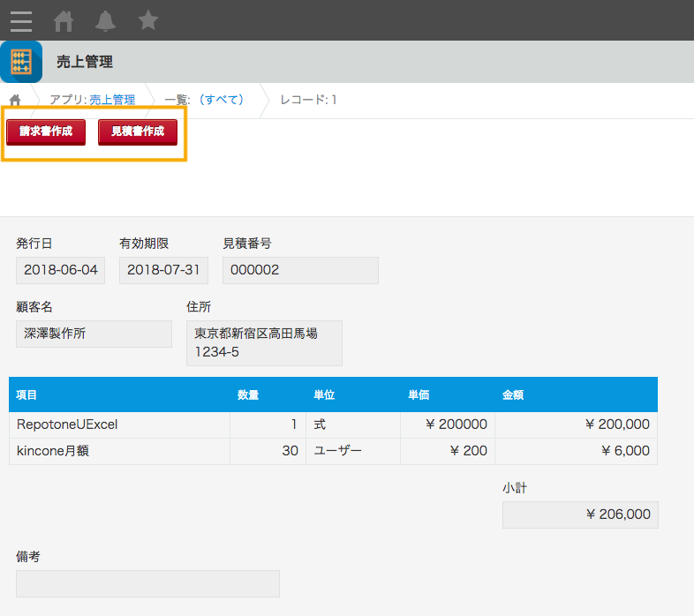Click the breadcrumb home icon
694x616 pixels.
coord(15,101)
